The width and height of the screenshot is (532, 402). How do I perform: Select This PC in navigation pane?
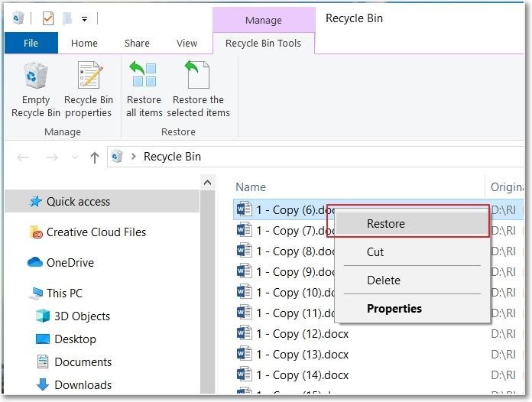[64, 293]
